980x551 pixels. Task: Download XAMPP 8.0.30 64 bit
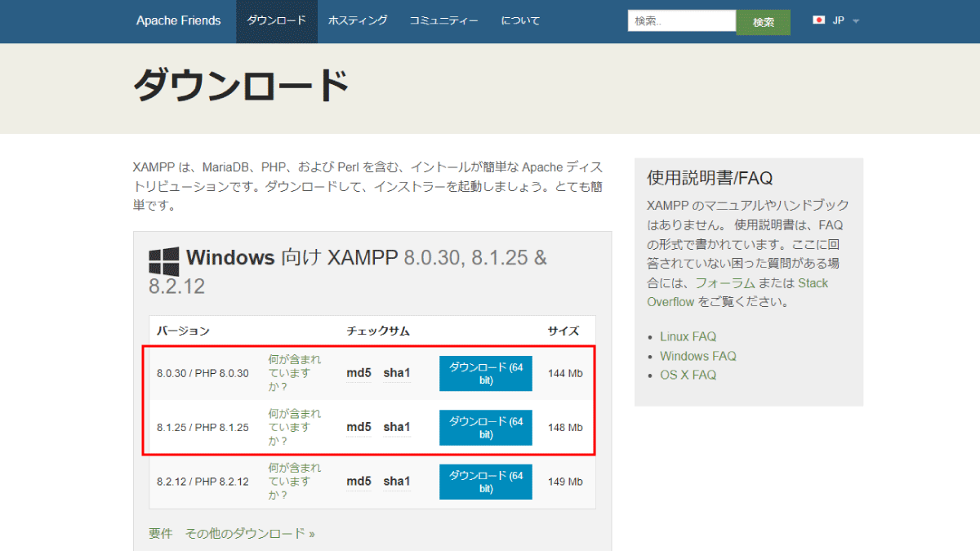(486, 373)
